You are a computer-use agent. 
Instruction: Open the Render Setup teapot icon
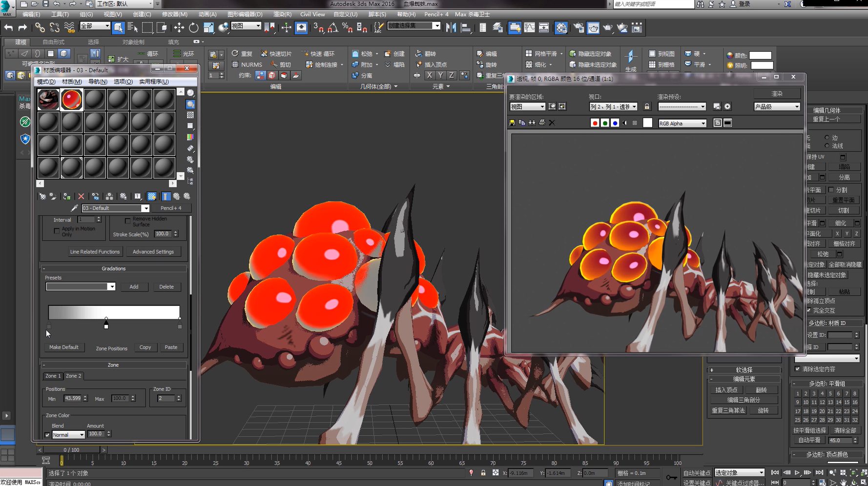[579, 28]
